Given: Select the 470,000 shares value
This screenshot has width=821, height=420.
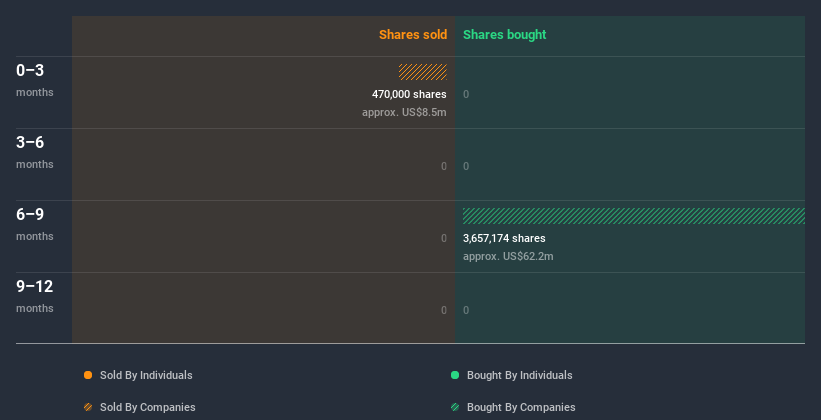Looking at the screenshot, I should (x=409, y=94).
